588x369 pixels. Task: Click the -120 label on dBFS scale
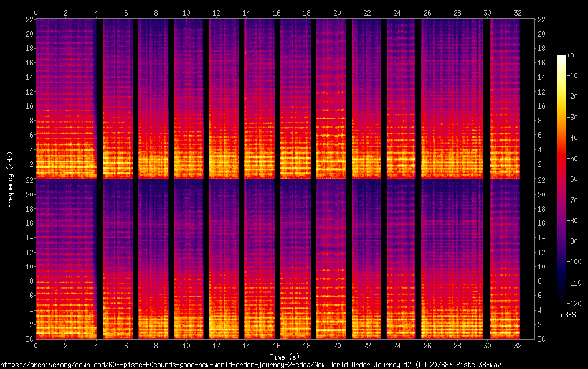[574, 304]
